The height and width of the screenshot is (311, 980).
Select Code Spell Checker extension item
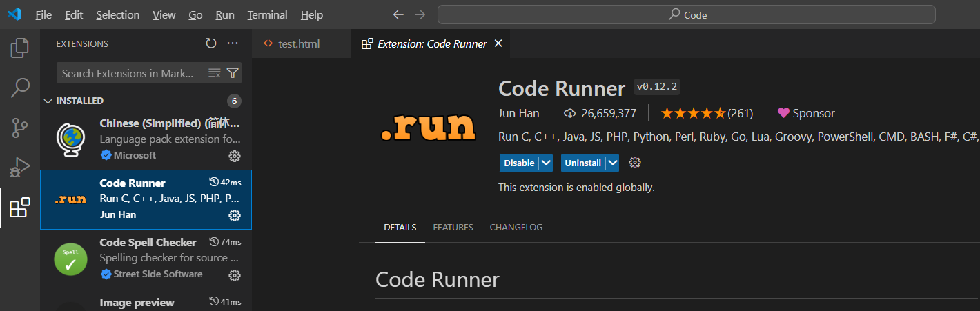tap(146, 259)
